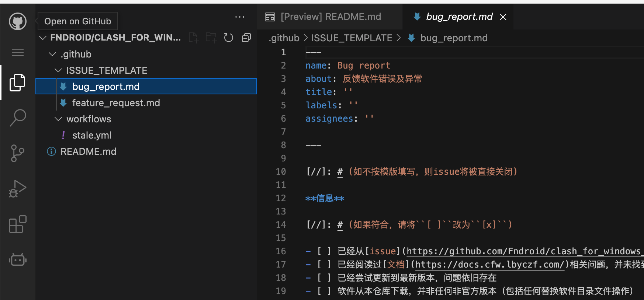Click the New File icon

[x=194, y=38]
